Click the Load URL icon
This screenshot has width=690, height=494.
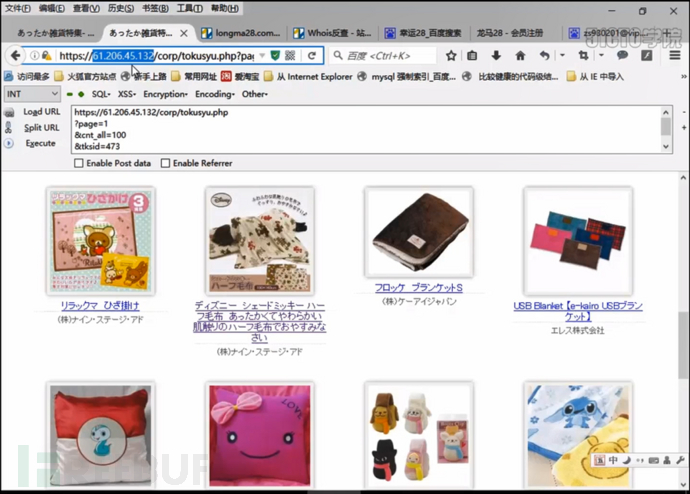(9, 113)
